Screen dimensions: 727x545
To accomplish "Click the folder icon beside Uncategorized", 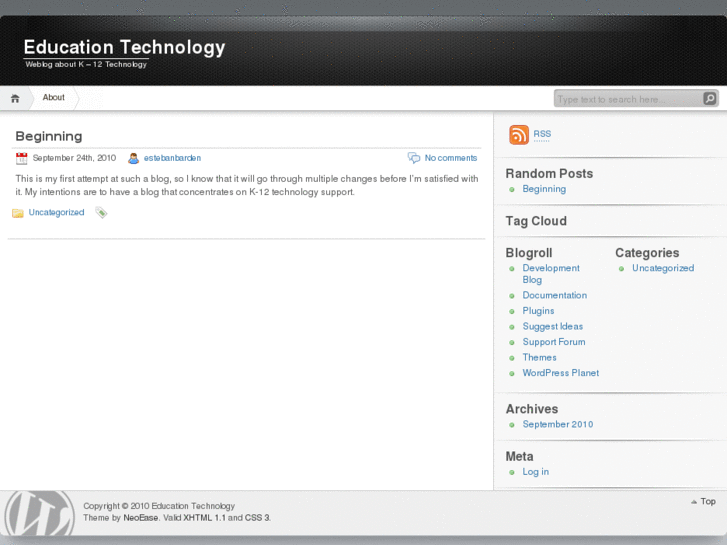I will [x=18, y=213].
